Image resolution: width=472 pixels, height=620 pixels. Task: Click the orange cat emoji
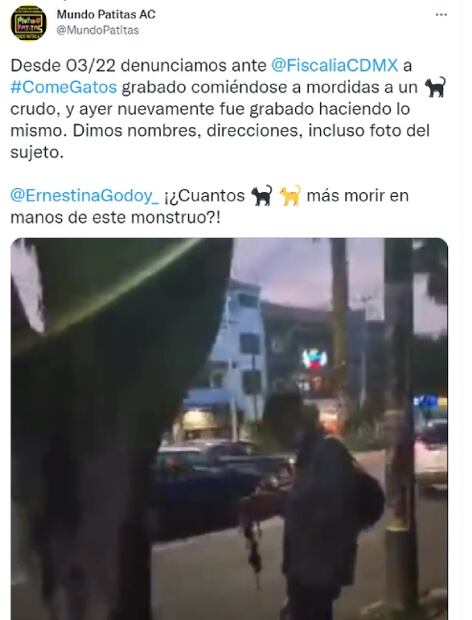pos(290,195)
